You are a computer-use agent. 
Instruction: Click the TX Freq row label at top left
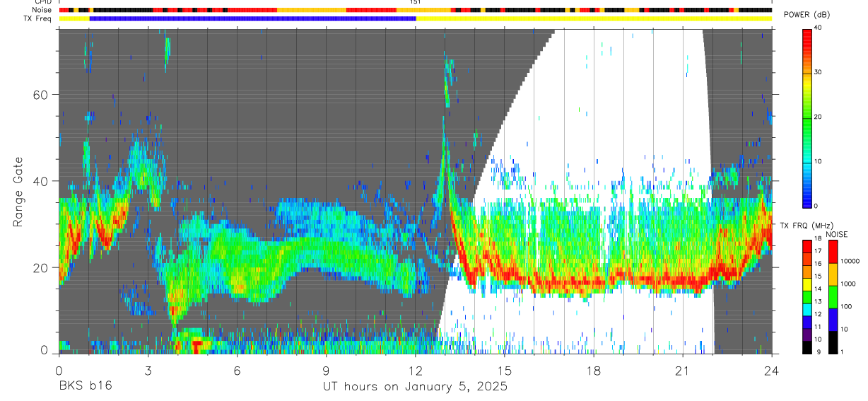point(38,18)
